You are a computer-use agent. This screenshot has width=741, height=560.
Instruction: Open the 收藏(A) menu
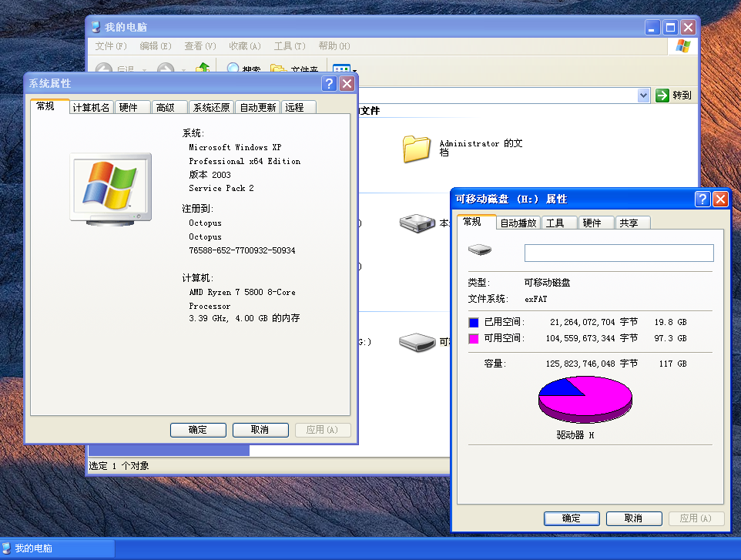pos(245,46)
